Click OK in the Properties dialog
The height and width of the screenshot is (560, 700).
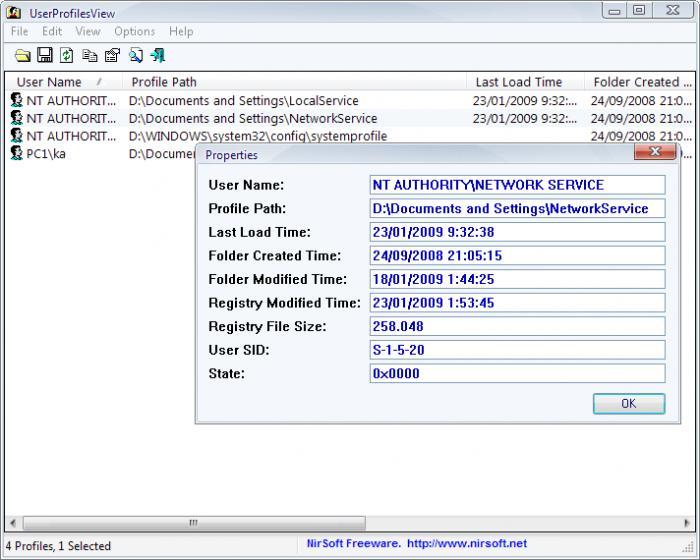629,404
